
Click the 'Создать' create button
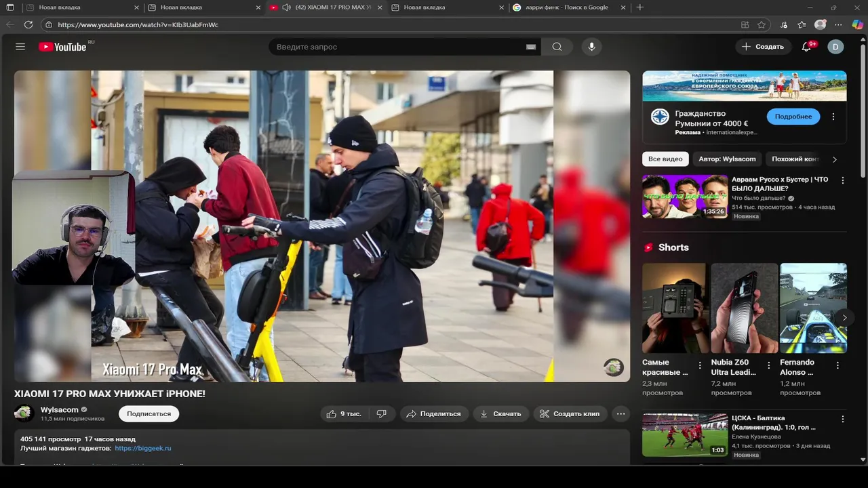(763, 47)
